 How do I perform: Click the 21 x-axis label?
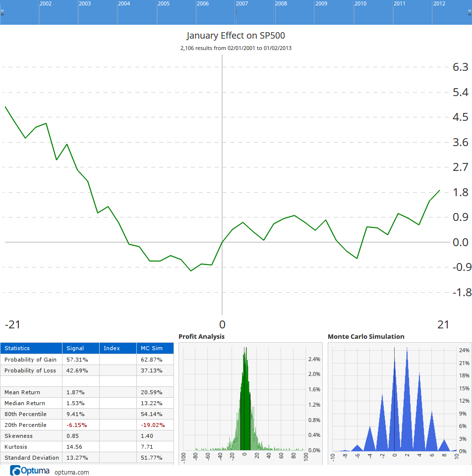click(443, 324)
